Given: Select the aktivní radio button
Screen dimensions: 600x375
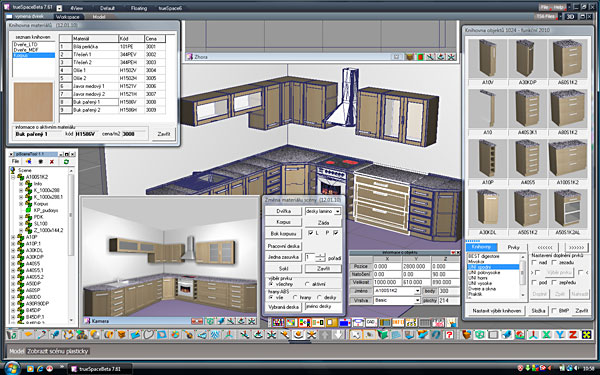Looking at the screenshot, I should tap(307, 284).
